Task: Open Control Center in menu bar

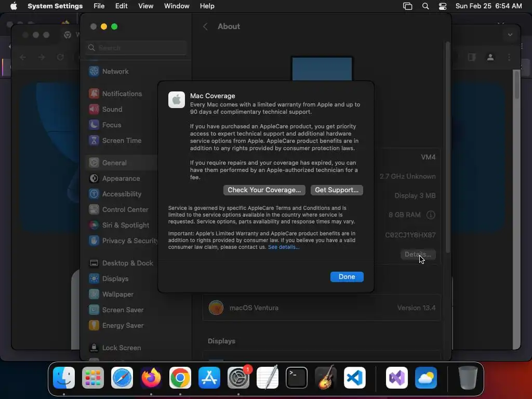Action: 443,6
